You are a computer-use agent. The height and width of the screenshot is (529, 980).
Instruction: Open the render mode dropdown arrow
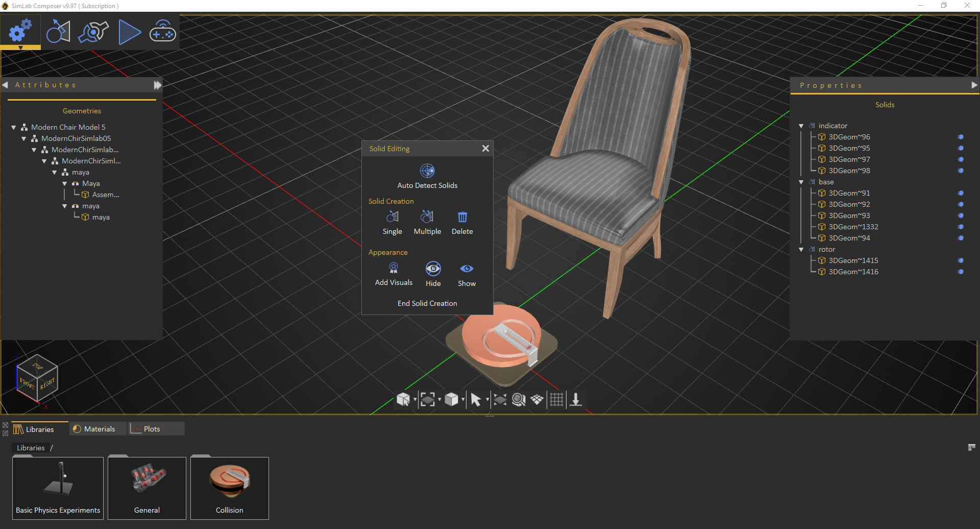(463, 399)
